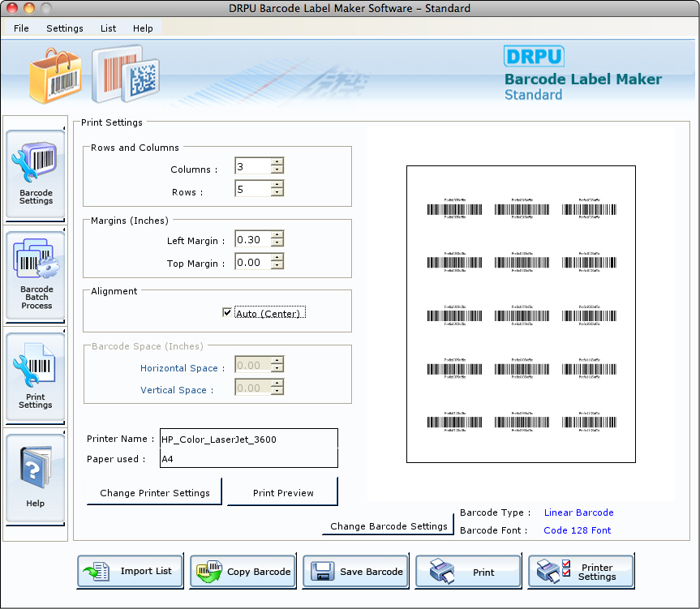The image size is (700, 609).
Task: Click the Paper used field
Action: tap(249, 458)
